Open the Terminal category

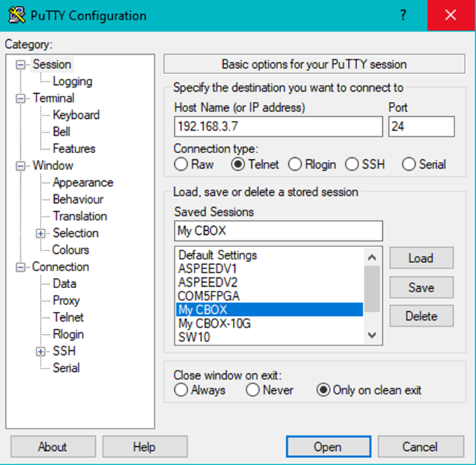[54, 98]
